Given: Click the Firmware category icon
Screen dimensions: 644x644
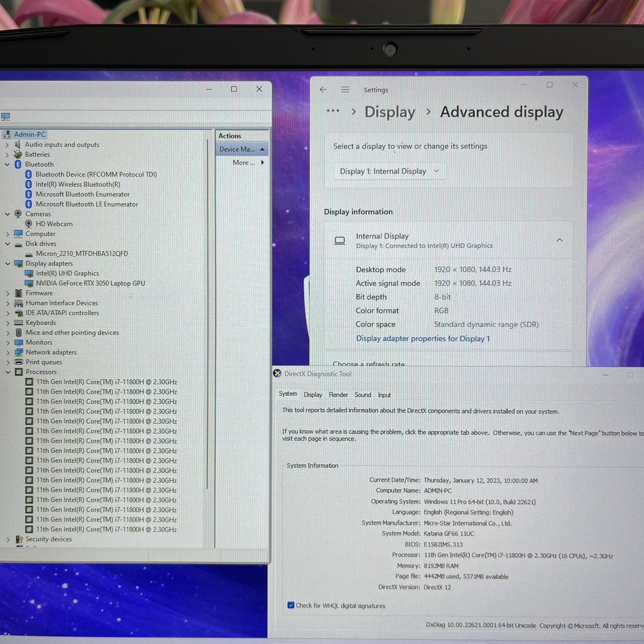Looking at the screenshot, I should click(x=19, y=293).
